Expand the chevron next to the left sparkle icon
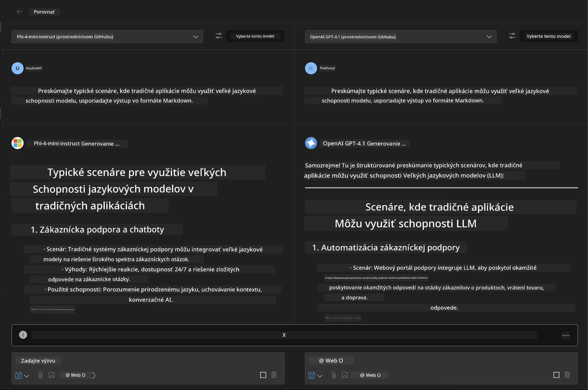The width and height of the screenshot is (588, 390). [x=27, y=376]
